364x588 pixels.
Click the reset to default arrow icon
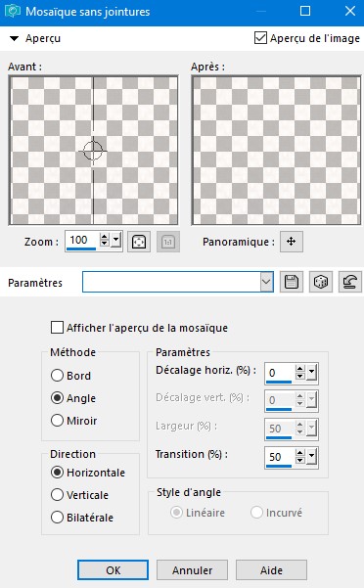point(349,282)
